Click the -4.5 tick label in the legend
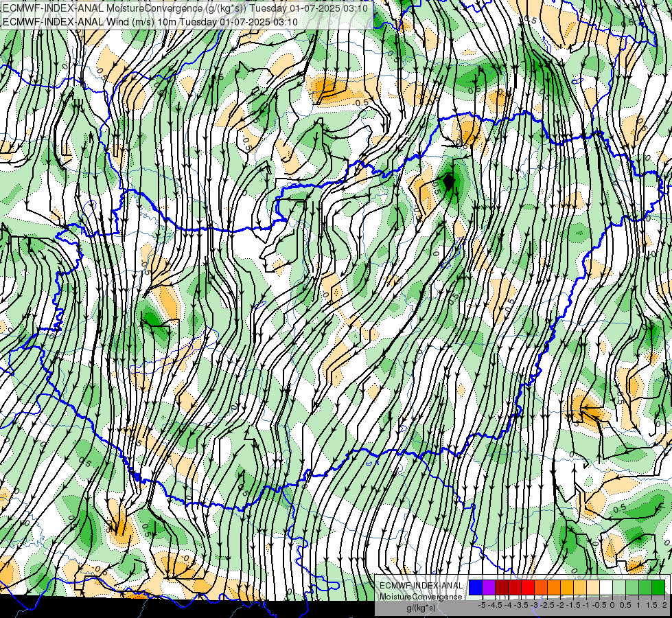This screenshot has height=618, width=672. point(495,605)
